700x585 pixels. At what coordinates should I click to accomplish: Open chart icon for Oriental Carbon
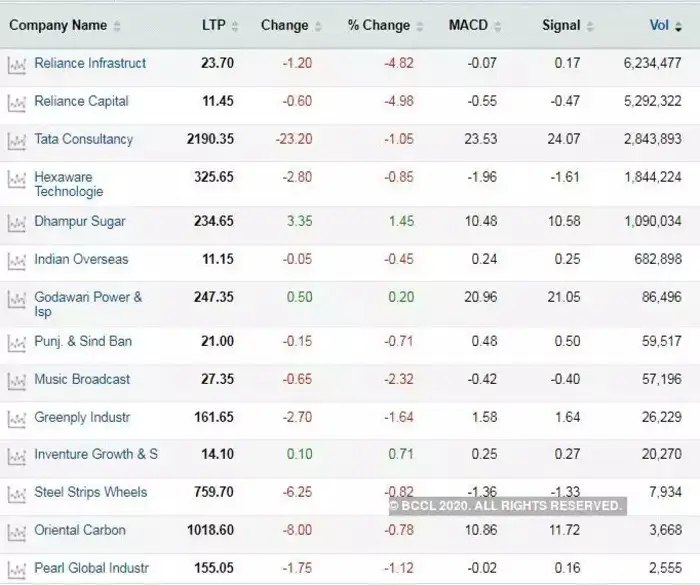(x=17, y=532)
